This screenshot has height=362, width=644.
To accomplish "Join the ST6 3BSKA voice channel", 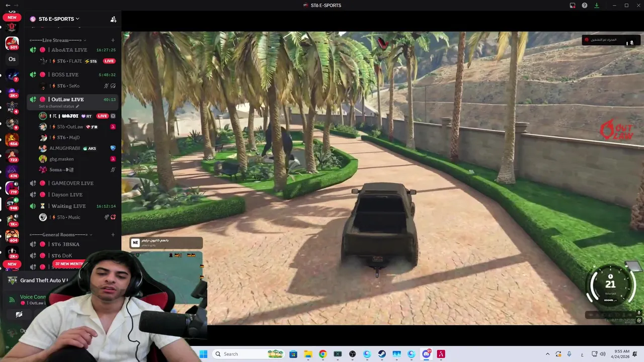I will coord(73,244).
